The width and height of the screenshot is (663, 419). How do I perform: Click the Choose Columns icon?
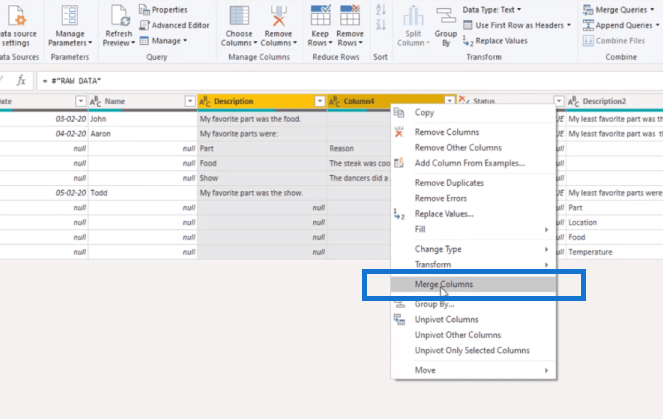(239, 15)
